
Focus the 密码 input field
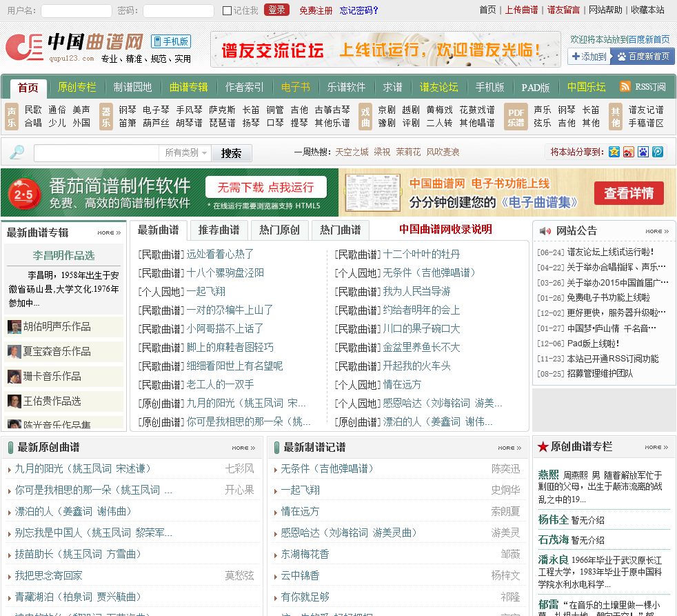coord(179,11)
